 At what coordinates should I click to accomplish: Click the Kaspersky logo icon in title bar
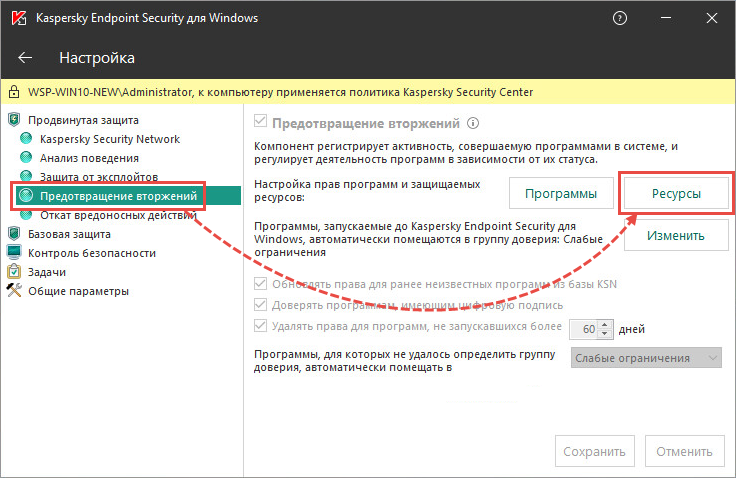pos(18,18)
